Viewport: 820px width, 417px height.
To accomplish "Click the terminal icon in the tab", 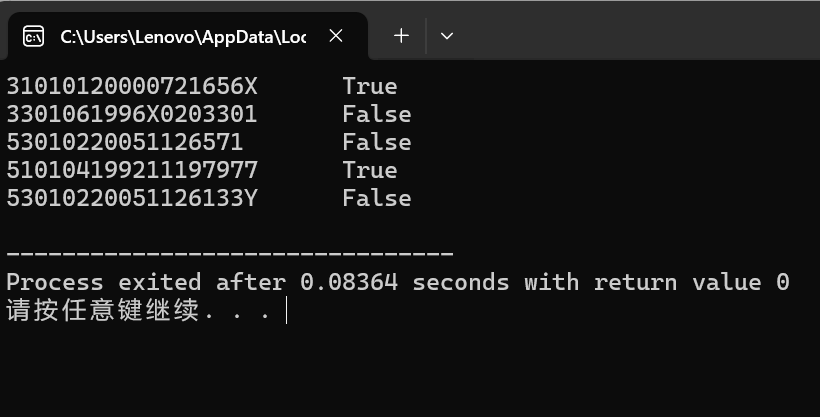I will tap(33, 36).
